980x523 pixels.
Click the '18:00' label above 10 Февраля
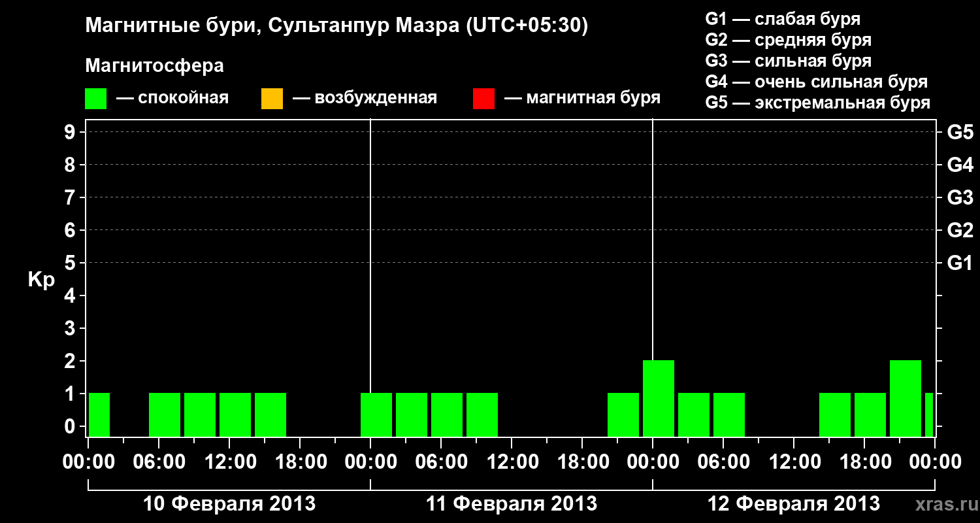coord(300,462)
